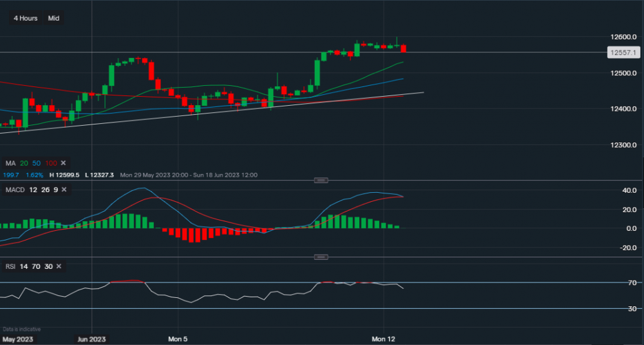Click the resize handle above the MACD panel
The width and height of the screenshot is (644, 345).
[x=321, y=180]
